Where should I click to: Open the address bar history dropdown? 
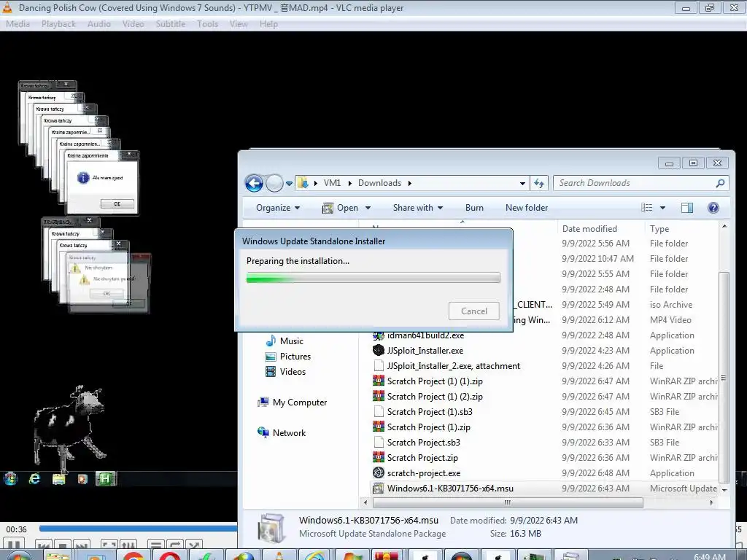pos(522,183)
